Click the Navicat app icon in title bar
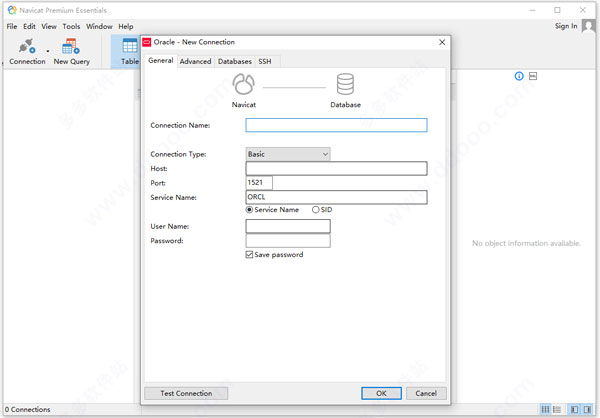 point(12,10)
